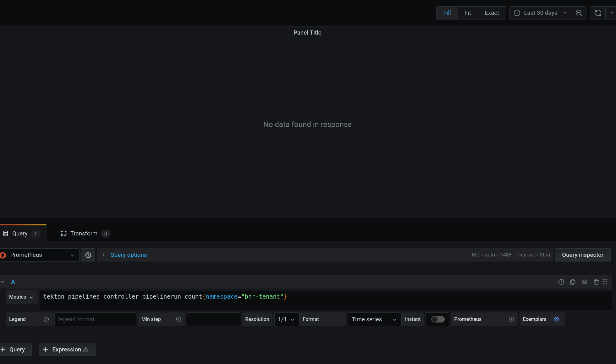616x364 pixels.
Task: Duplicate query A using the copy icon
Action: [x=573, y=282]
